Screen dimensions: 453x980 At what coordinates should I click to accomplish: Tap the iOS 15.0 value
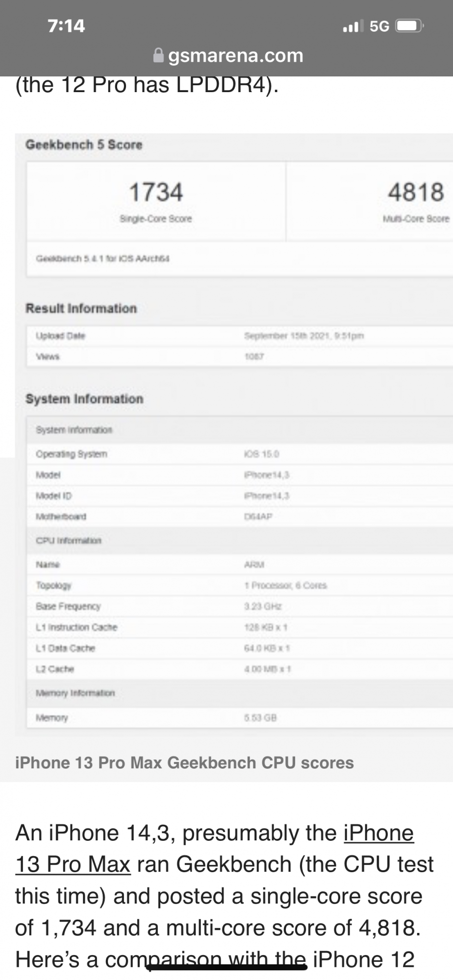click(x=261, y=454)
